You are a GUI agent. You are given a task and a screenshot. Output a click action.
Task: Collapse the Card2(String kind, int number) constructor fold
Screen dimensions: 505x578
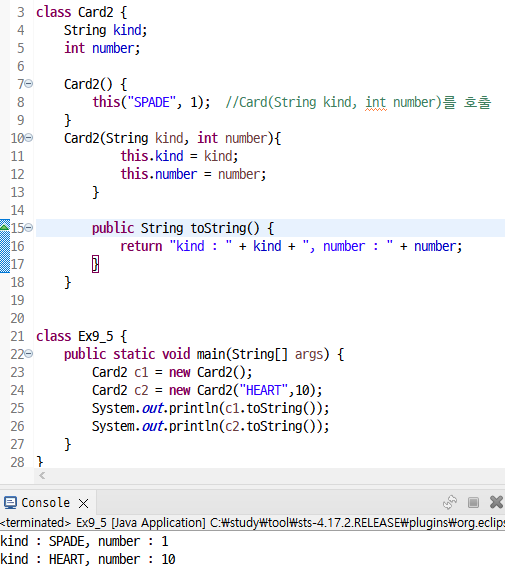(x=29, y=138)
